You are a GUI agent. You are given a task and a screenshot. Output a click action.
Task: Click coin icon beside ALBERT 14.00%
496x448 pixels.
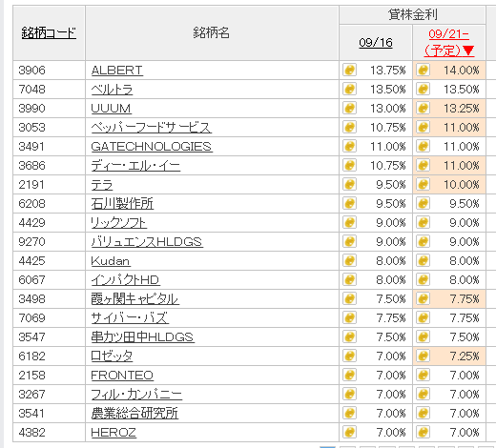coord(423,70)
